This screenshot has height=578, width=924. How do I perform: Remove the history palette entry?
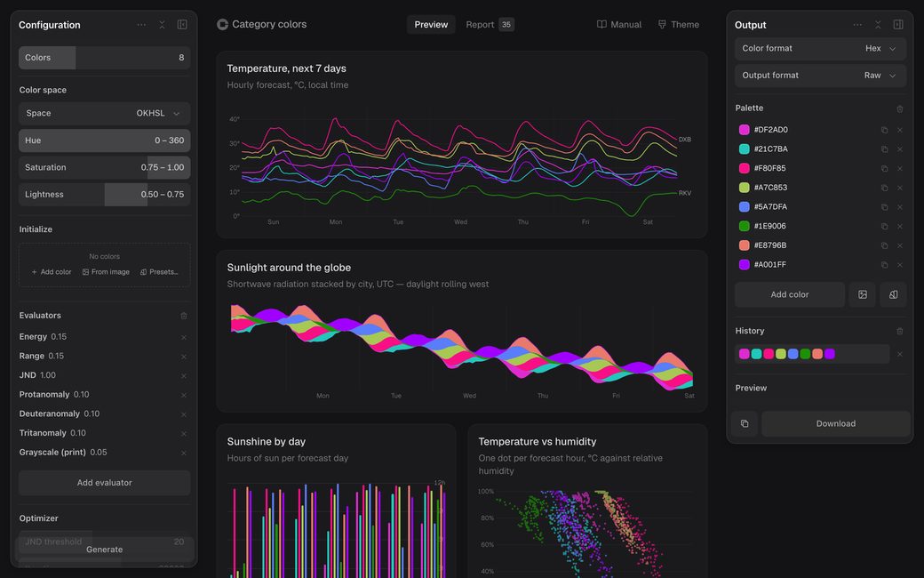900,355
